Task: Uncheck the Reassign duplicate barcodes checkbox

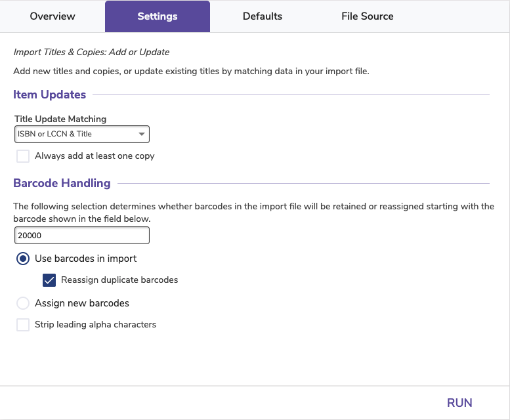Action: point(49,280)
